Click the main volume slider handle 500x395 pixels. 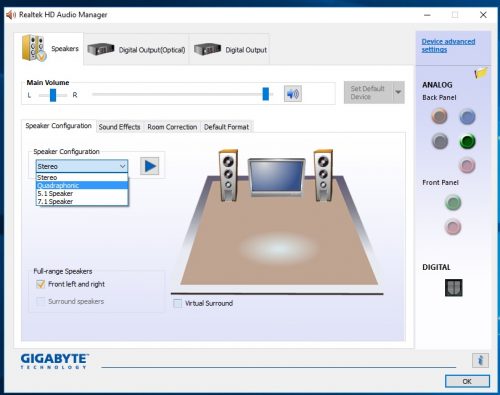pos(266,94)
